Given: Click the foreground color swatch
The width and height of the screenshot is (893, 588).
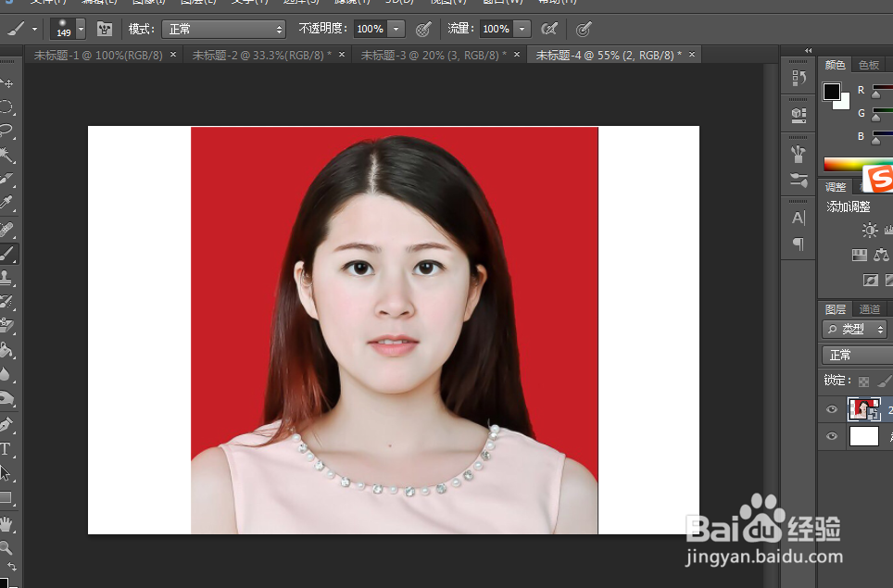Looking at the screenshot, I should click(x=832, y=92).
